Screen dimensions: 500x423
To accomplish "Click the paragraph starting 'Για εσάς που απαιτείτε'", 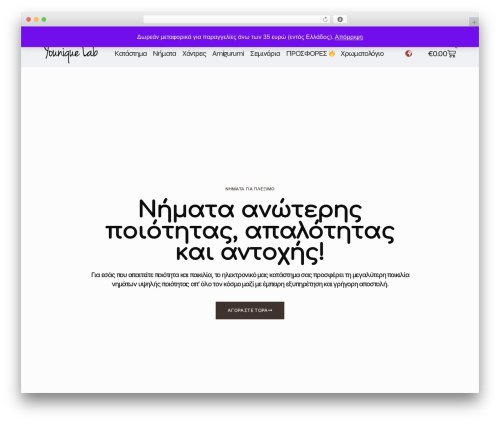I will click(250, 279).
